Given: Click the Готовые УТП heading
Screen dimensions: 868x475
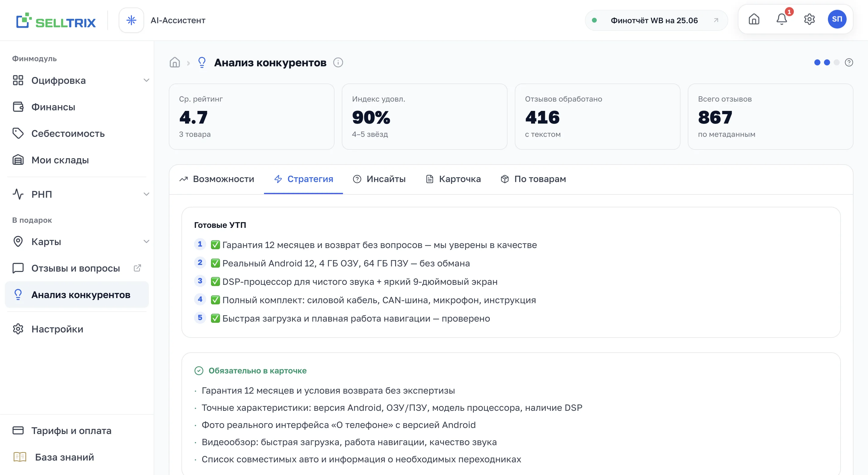Looking at the screenshot, I should coord(220,225).
